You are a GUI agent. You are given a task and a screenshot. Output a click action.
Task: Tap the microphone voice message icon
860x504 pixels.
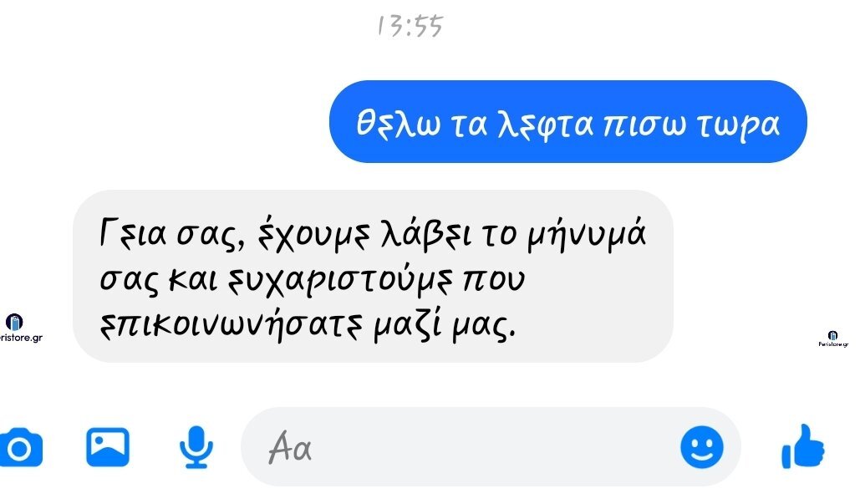tap(196, 447)
